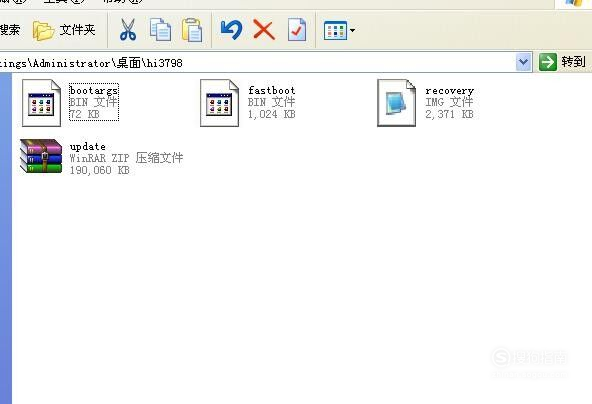The width and height of the screenshot is (592, 404).
Task: Click the red X Delete icon
Action: [264, 30]
